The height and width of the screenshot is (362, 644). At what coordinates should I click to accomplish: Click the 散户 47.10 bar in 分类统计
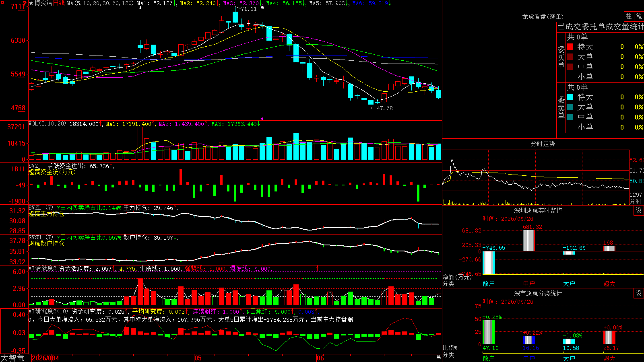click(489, 332)
